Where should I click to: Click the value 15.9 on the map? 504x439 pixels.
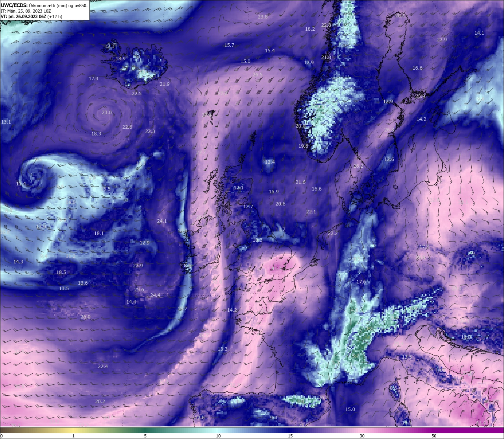274,191
